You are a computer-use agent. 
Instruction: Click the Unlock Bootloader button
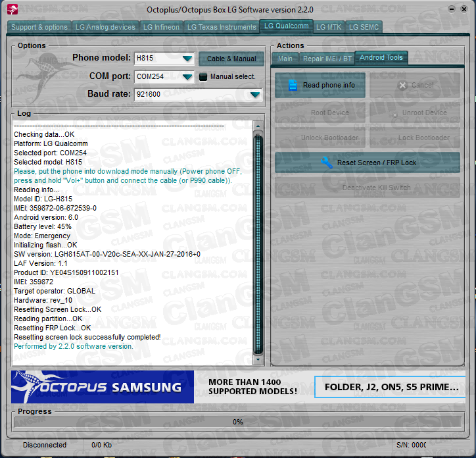(320, 138)
